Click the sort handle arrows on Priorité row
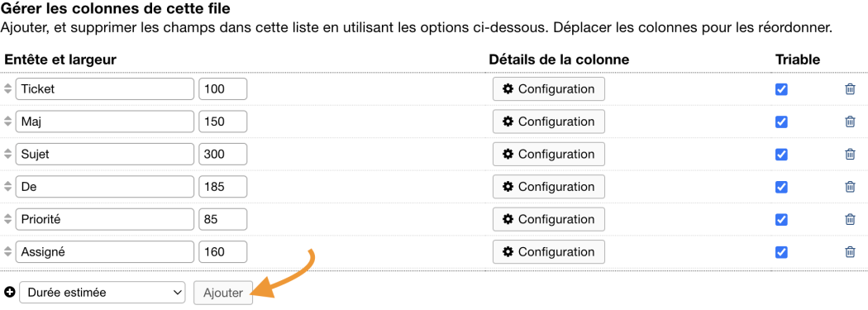The width and height of the screenshot is (868, 310). coord(7,220)
